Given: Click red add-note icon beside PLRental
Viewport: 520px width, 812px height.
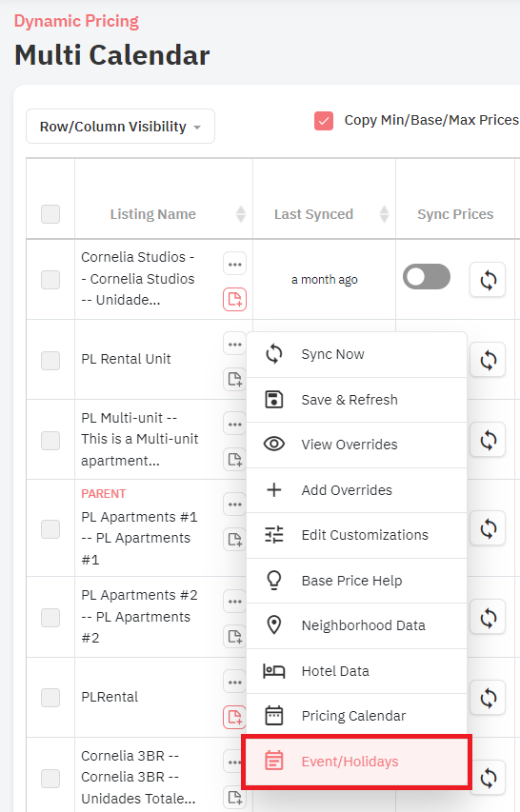Looking at the screenshot, I should pyautogui.click(x=234, y=717).
